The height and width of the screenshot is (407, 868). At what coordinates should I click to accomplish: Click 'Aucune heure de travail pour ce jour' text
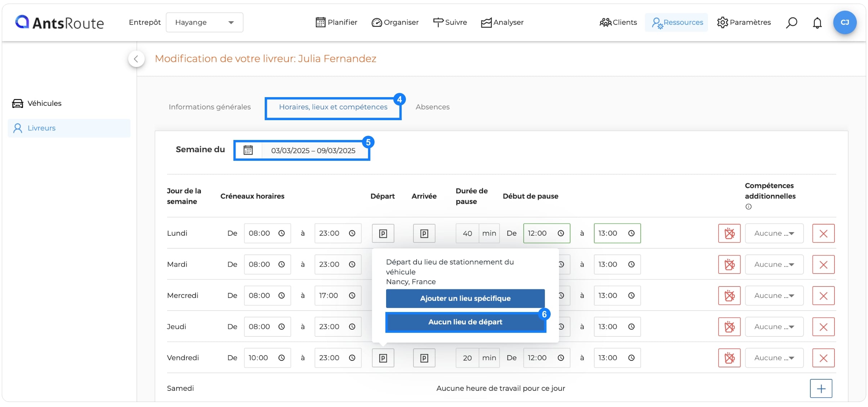(x=501, y=388)
